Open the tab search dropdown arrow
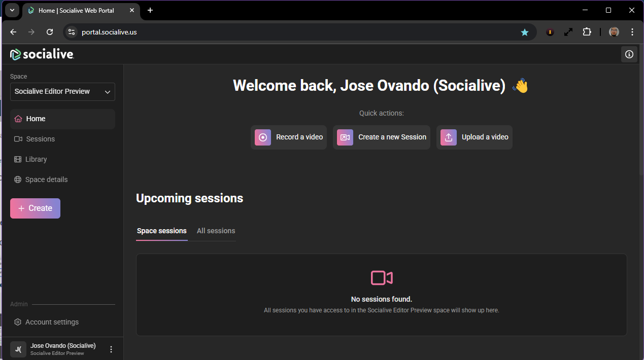 pyautogui.click(x=12, y=11)
